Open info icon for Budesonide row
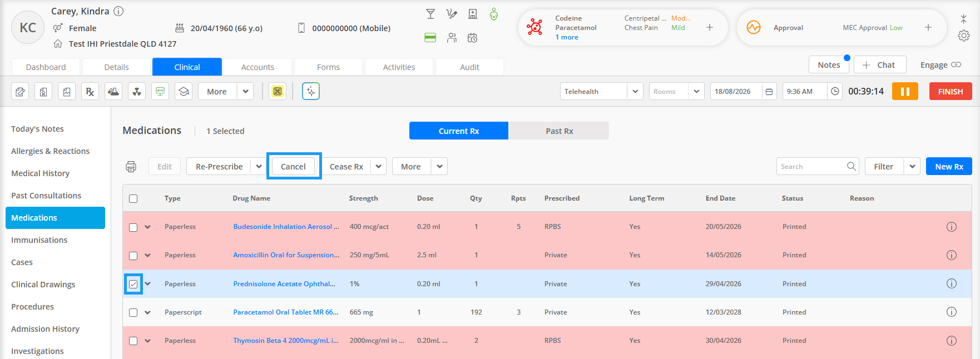980x359 pixels. pyautogui.click(x=952, y=227)
